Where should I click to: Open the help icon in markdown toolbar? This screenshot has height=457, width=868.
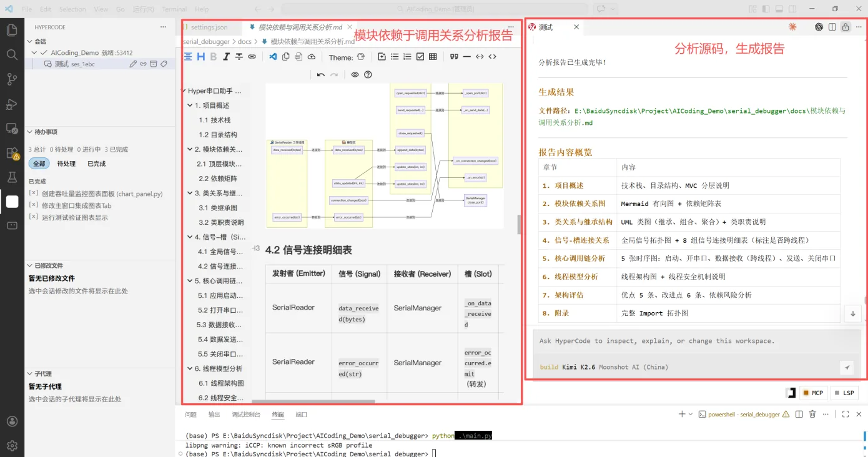[x=368, y=75]
